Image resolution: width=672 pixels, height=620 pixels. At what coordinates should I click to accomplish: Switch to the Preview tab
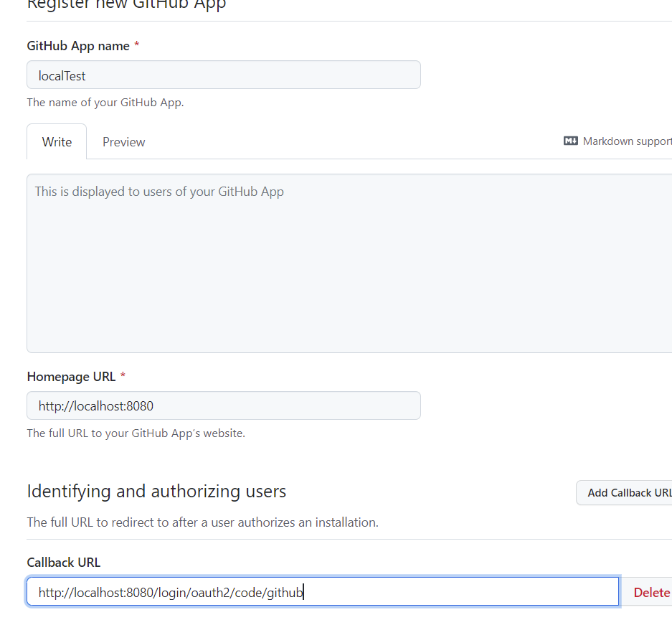coord(123,142)
